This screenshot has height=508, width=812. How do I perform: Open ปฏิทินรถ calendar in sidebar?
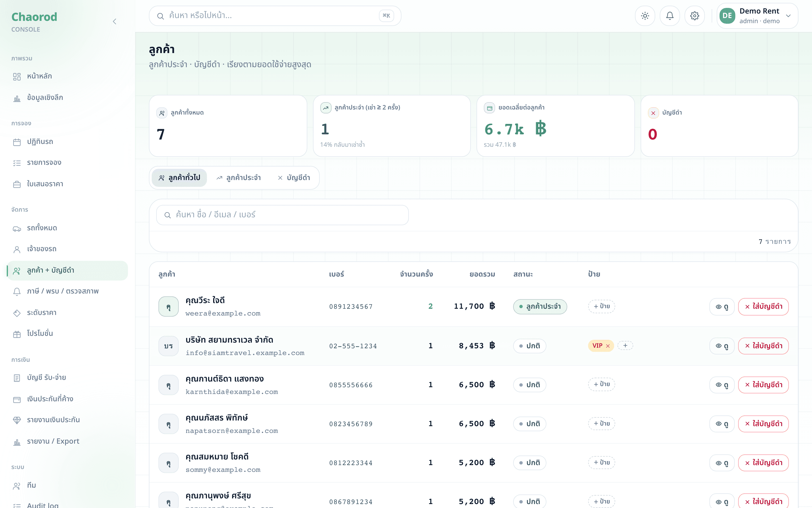pyautogui.click(x=67, y=142)
